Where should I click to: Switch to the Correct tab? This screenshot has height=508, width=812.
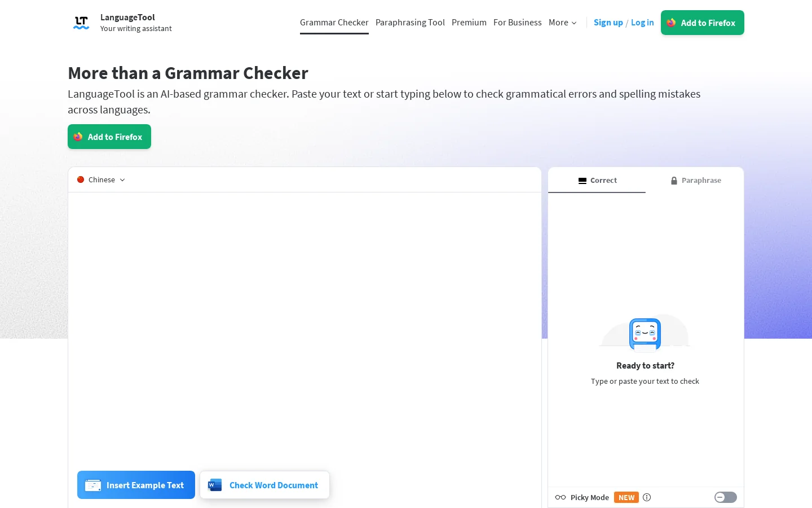coord(597,180)
